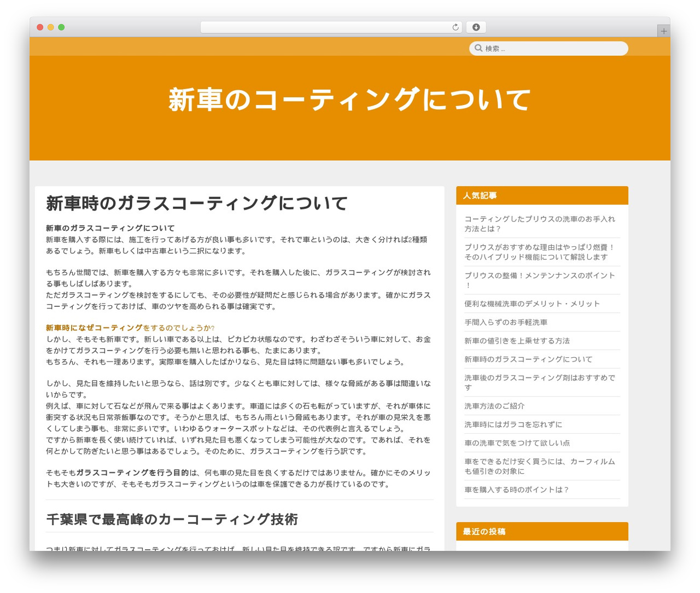The height and width of the screenshot is (593, 700).
Task: Open a new tab with plus button
Action: [663, 31]
